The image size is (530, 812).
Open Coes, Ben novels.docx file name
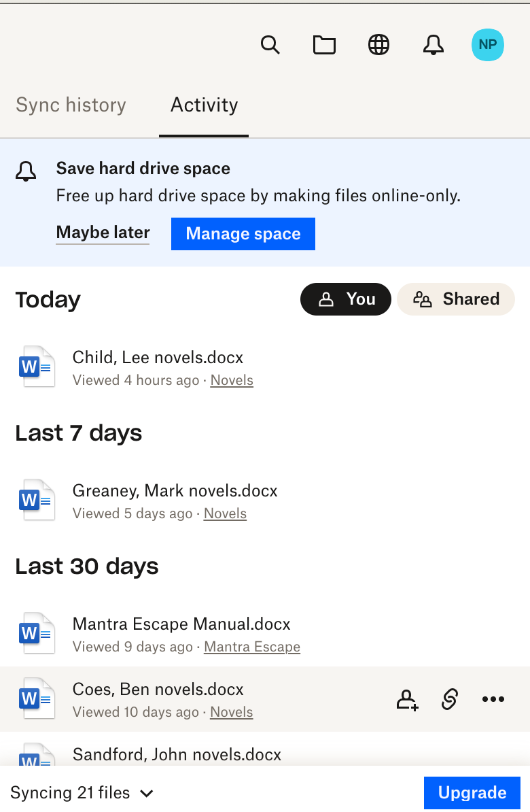pyautogui.click(x=158, y=690)
